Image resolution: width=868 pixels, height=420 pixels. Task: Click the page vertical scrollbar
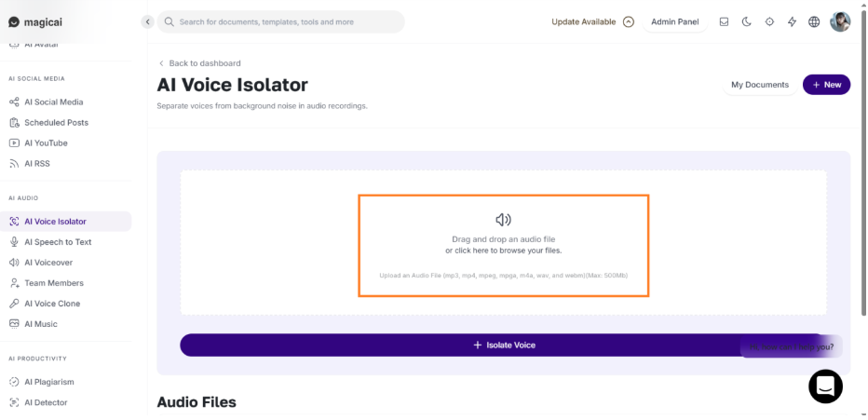pyautogui.click(x=864, y=160)
